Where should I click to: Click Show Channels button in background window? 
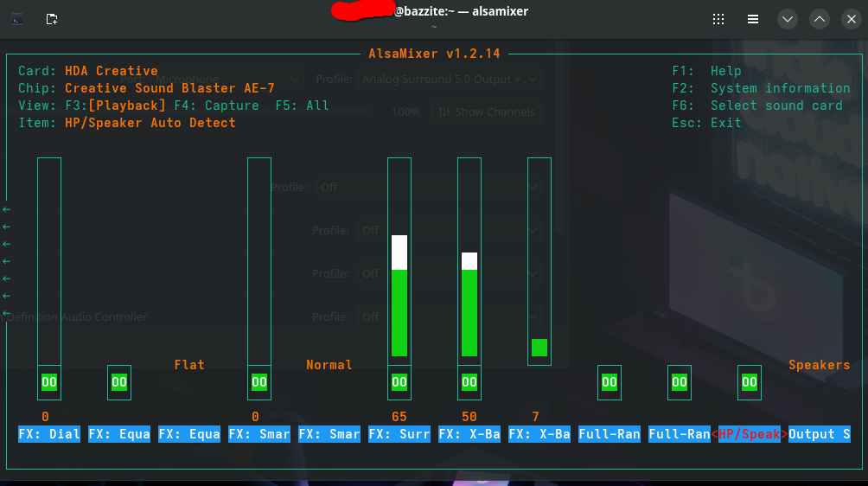487,112
